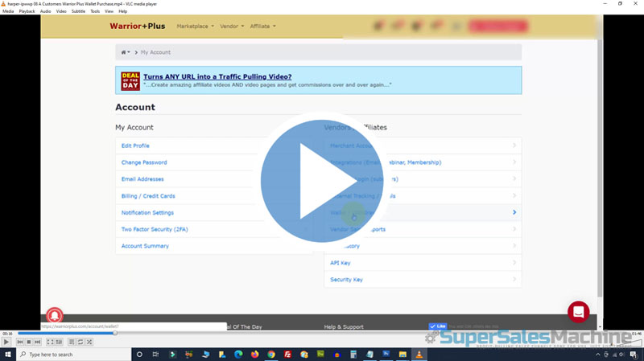Screen dimensions: 644x361
Task: Expand the Marketplace dropdown menu
Action: point(195,27)
